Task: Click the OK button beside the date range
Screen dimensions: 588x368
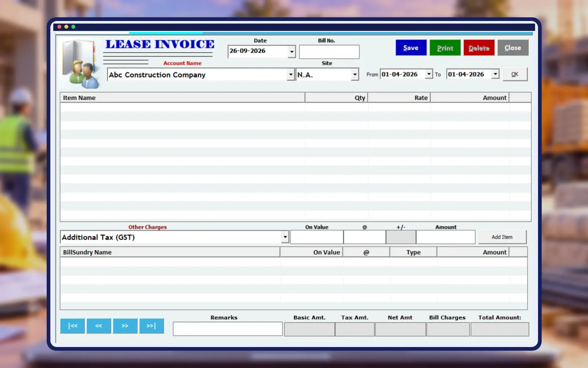Action: (515, 74)
